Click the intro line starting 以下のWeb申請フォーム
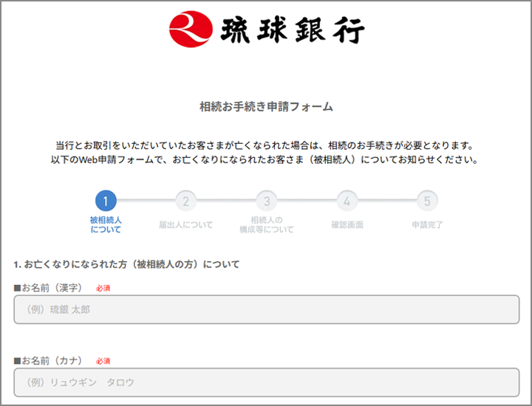The width and height of the screenshot is (532, 406). point(265,159)
